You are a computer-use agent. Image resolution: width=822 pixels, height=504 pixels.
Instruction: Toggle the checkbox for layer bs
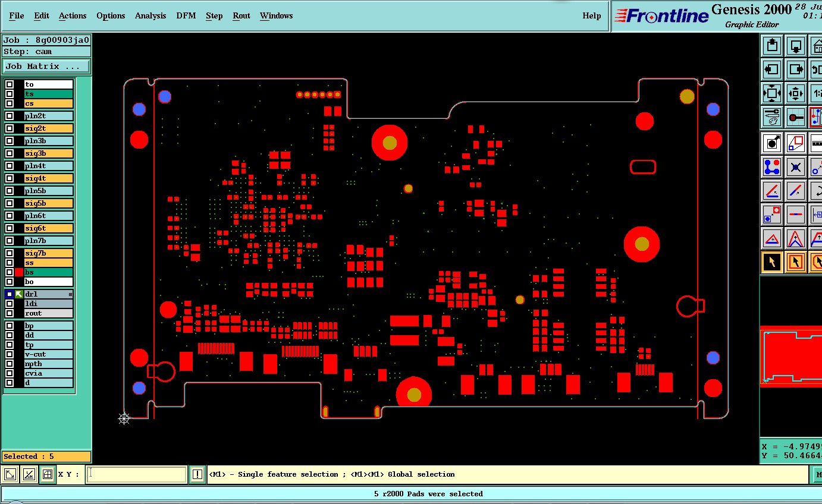[10, 272]
